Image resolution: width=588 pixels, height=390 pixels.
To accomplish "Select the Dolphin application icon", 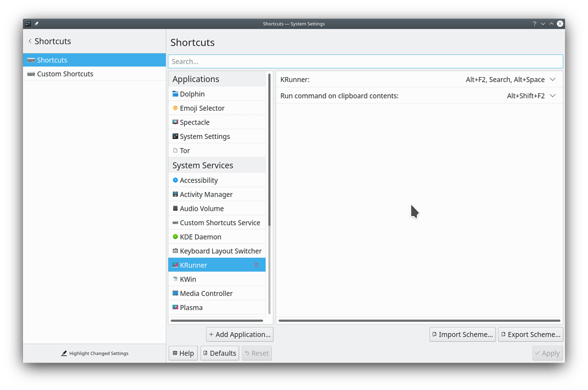I will [x=174, y=94].
